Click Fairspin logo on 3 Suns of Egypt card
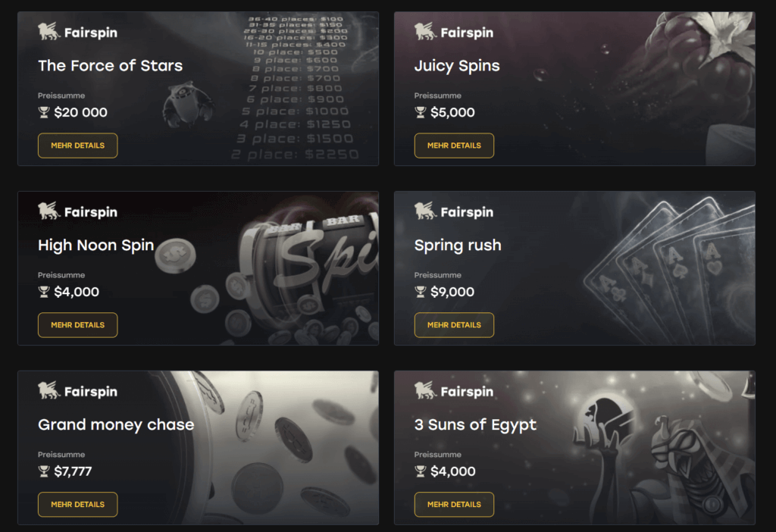 pyautogui.click(x=454, y=391)
